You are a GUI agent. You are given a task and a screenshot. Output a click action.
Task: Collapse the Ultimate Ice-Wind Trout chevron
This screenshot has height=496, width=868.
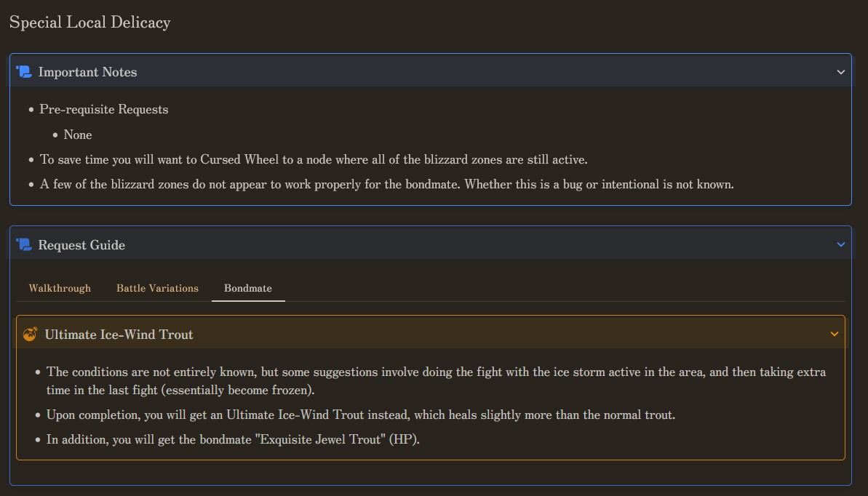(x=835, y=335)
